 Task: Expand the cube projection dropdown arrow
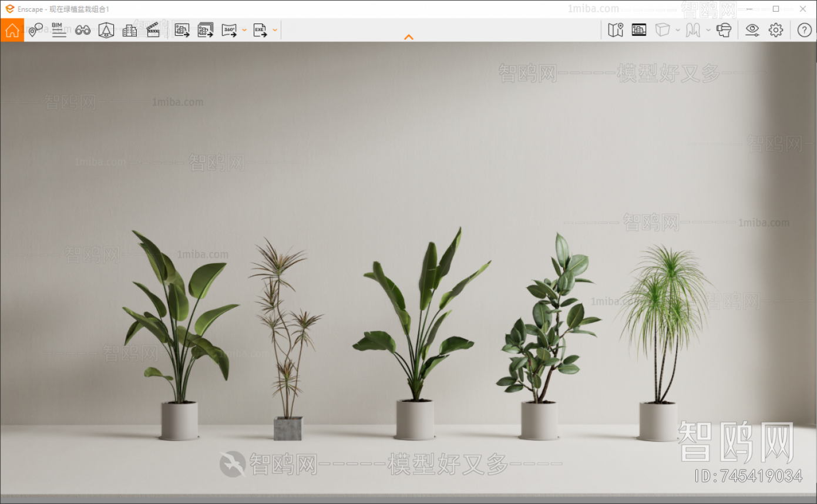(x=678, y=30)
